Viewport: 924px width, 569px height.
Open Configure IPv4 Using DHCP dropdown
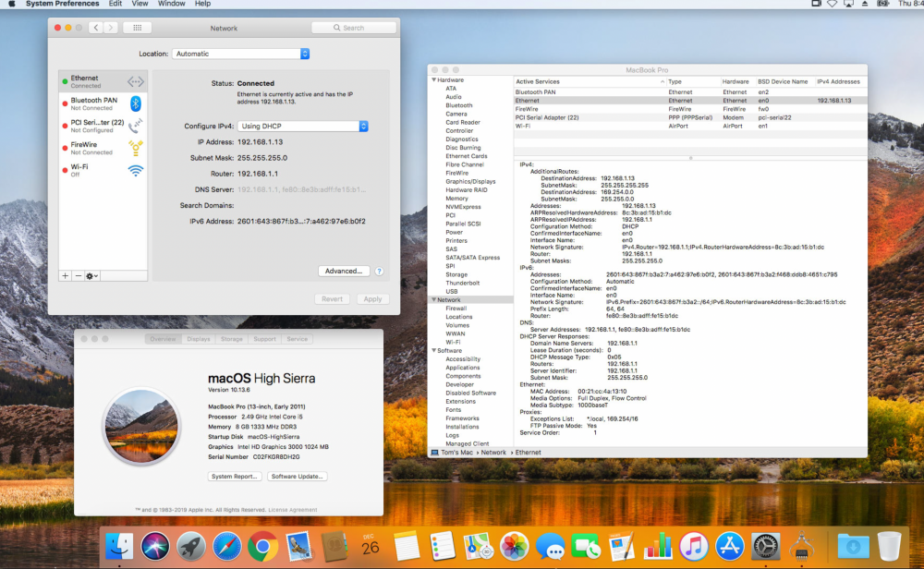(x=303, y=126)
